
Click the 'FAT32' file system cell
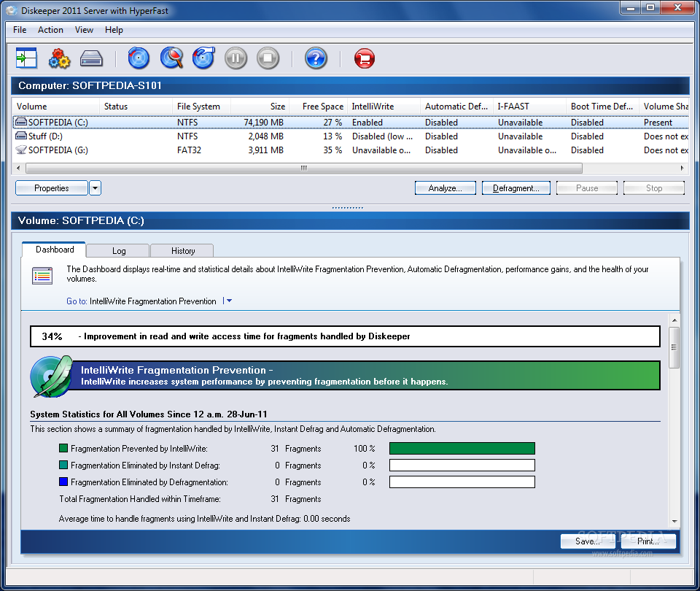(189, 150)
